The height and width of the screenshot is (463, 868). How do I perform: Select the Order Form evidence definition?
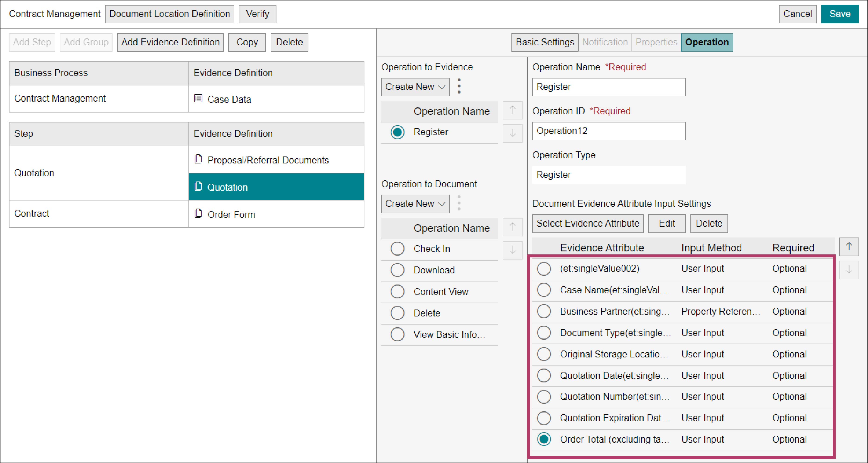pos(276,214)
